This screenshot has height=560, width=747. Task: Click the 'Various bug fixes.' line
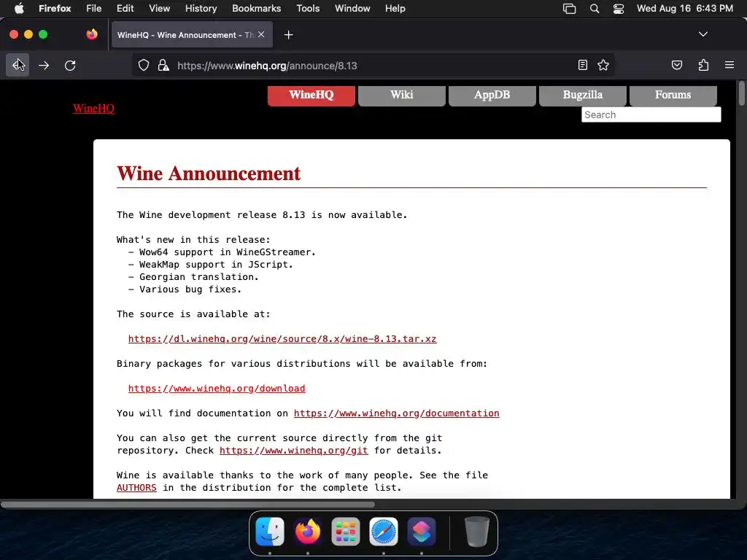point(190,289)
